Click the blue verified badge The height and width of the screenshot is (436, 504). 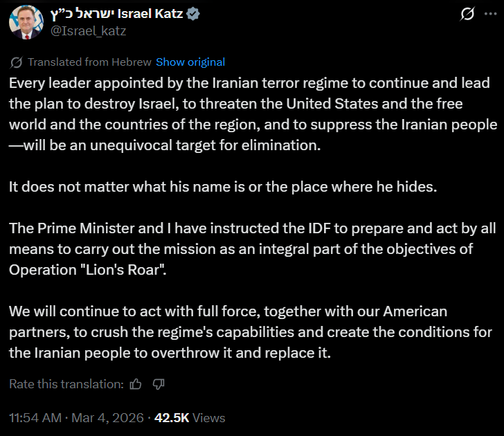tap(195, 14)
